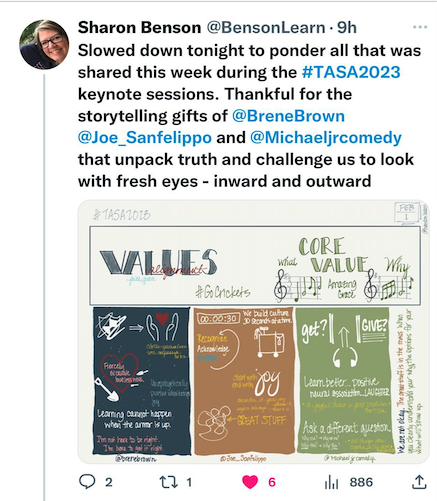Go to the @Michaeljrcomedy profile mention
Image resolution: width=437 pixels, height=501 pixels.
(x=326, y=138)
